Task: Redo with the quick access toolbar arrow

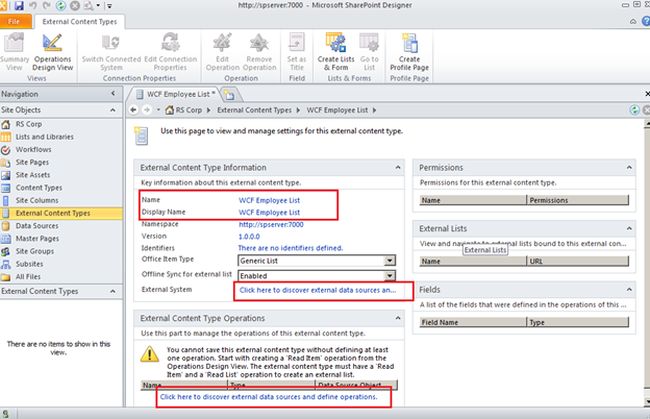Action: pyautogui.click(x=46, y=5)
